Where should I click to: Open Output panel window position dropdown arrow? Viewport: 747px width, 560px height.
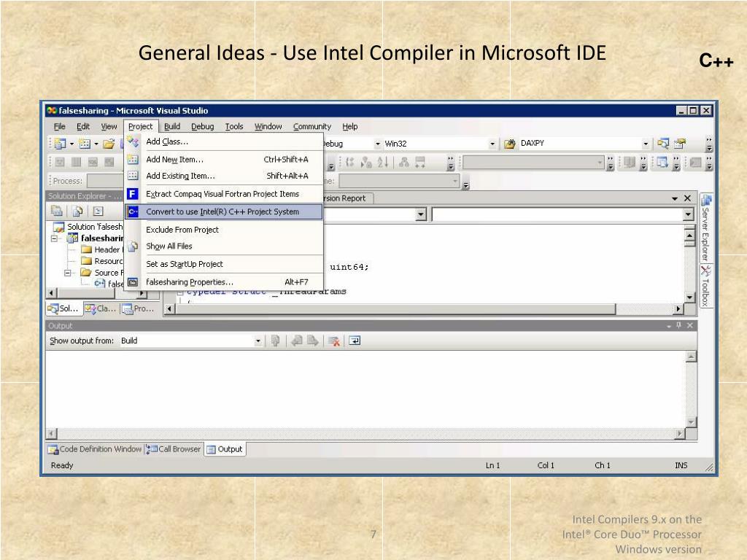669,326
